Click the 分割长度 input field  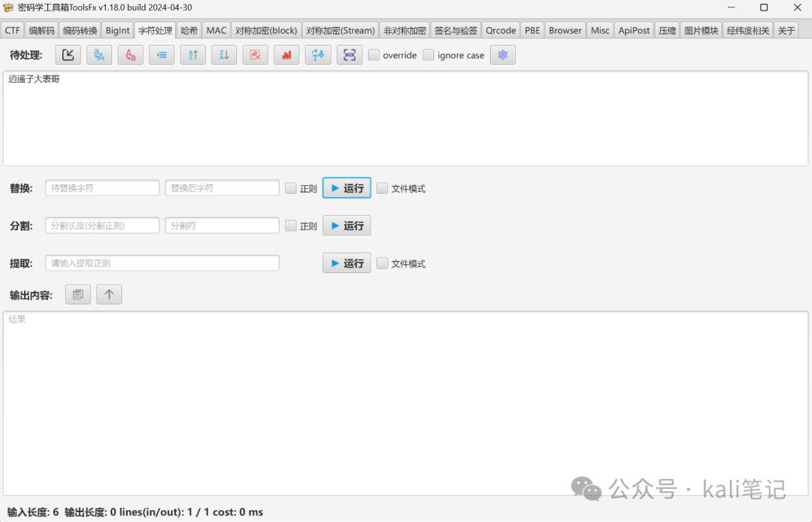tap(102, 225)
